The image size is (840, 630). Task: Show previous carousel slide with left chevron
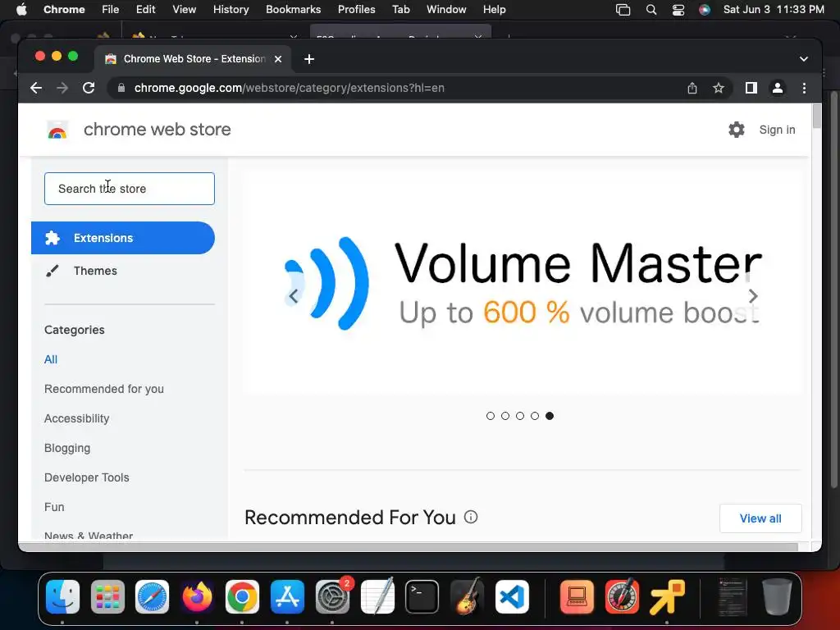click(294, 295)
